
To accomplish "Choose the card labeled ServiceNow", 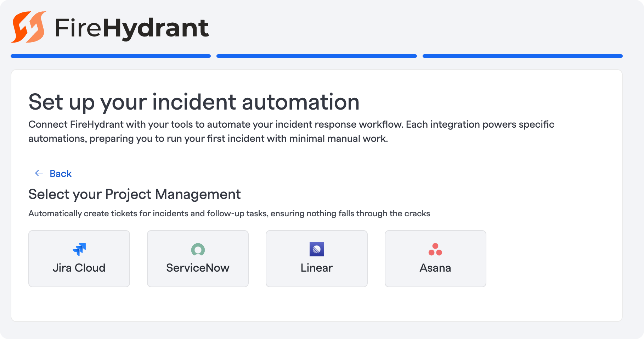I will (x=198, y=259).
